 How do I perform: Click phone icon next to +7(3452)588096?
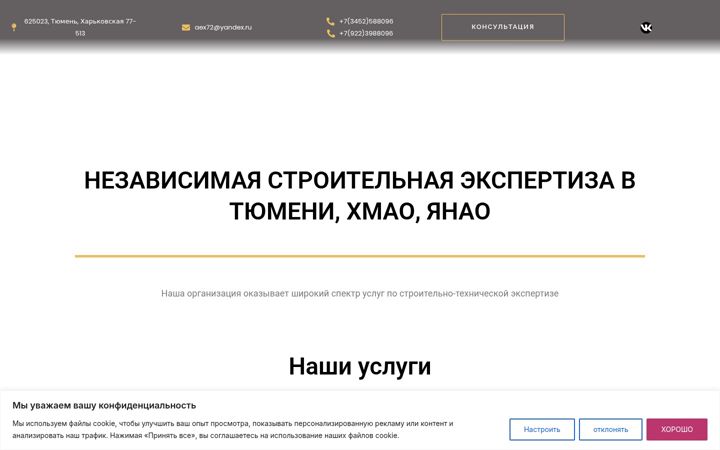click(x=330, y=21)
